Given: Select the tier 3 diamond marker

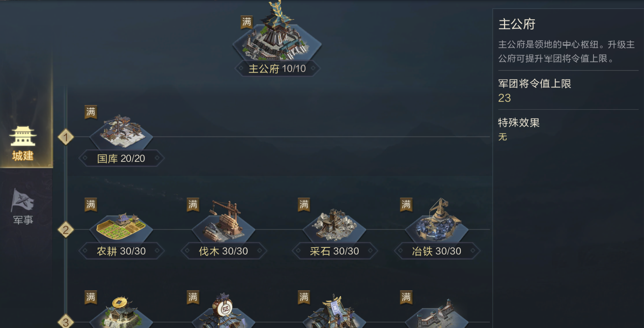Looking at the screenshot, I should point(66,322).
